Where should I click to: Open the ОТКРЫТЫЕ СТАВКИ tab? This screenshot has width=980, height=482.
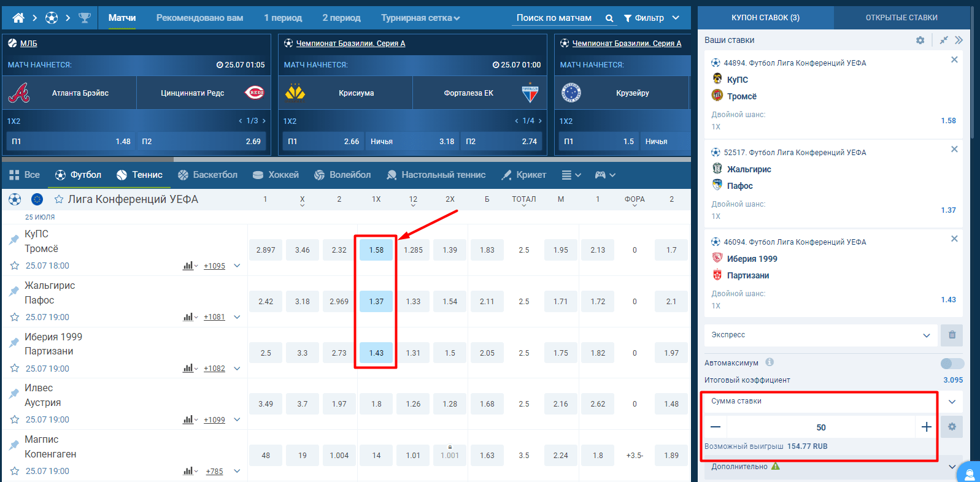(x=901, y=18)
